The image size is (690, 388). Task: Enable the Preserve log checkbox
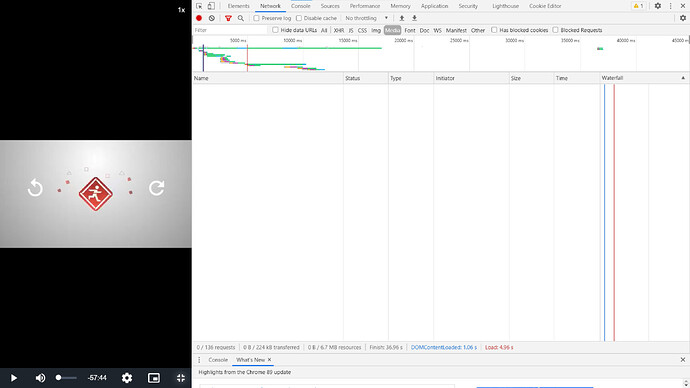click(257, 18)
